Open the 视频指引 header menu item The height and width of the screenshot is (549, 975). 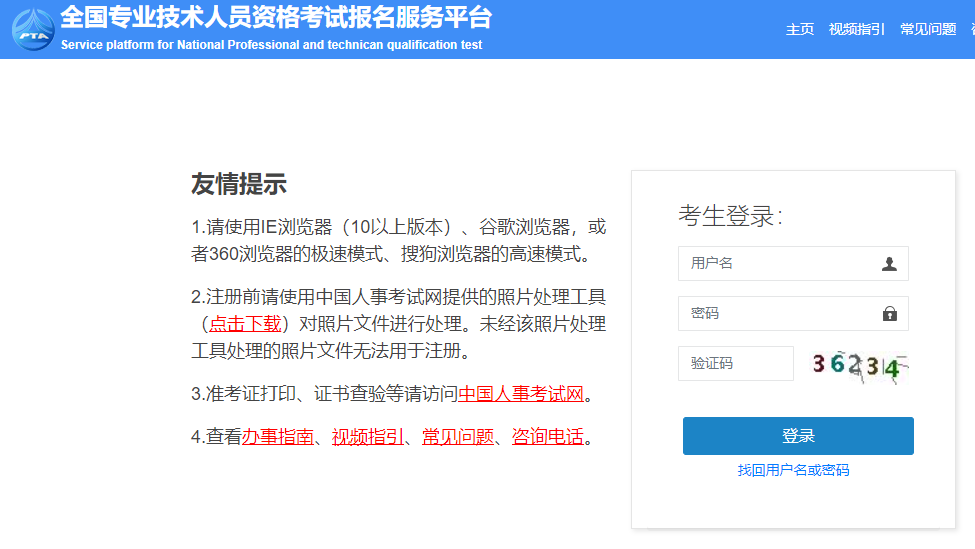click(856, 29)
